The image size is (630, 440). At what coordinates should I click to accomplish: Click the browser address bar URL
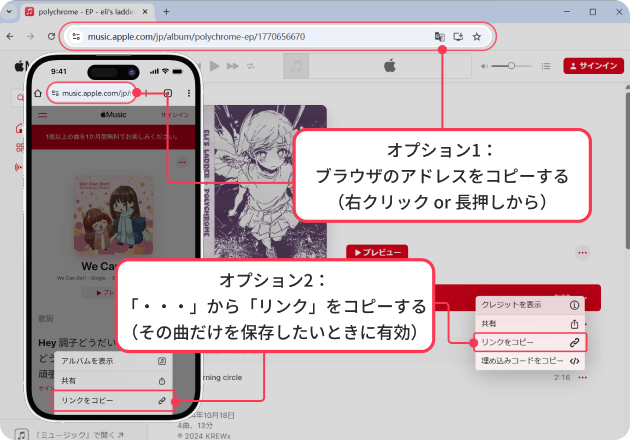(x=196, y=36)
